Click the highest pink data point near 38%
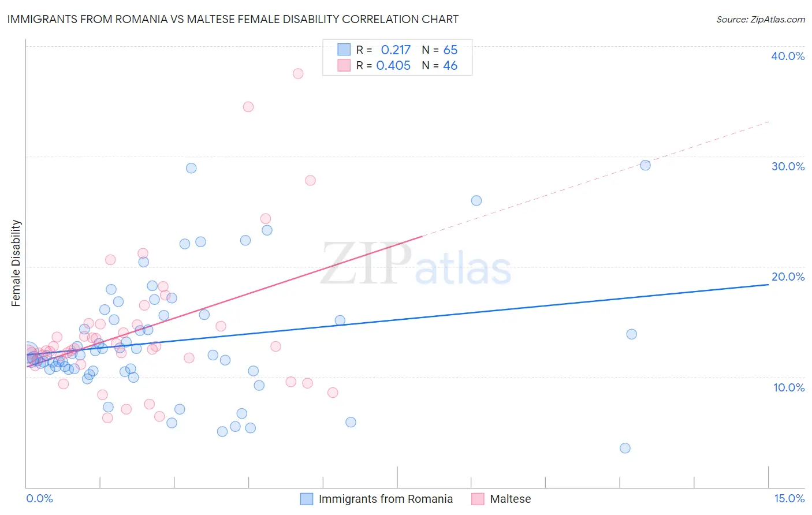 click(x=298, y=73)
